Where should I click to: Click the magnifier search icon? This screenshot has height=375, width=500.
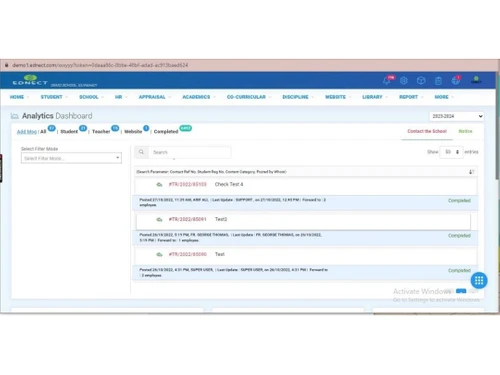point(141,152)
